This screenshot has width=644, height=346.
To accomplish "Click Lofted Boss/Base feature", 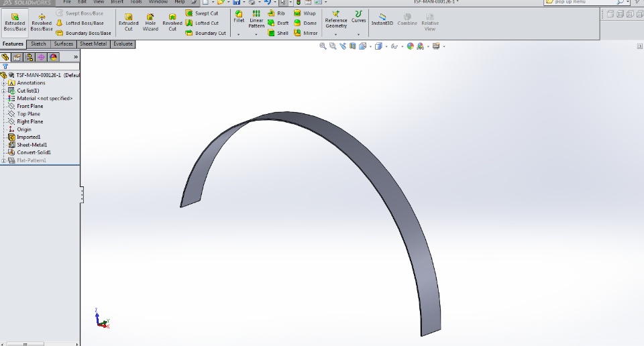I will [x=80, y=23].
